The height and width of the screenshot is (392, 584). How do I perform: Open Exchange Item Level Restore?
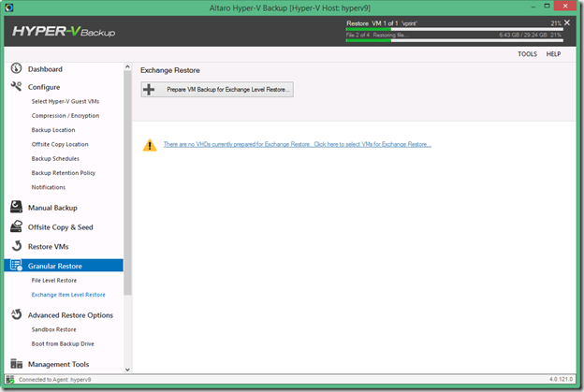[x=68, y=295]
